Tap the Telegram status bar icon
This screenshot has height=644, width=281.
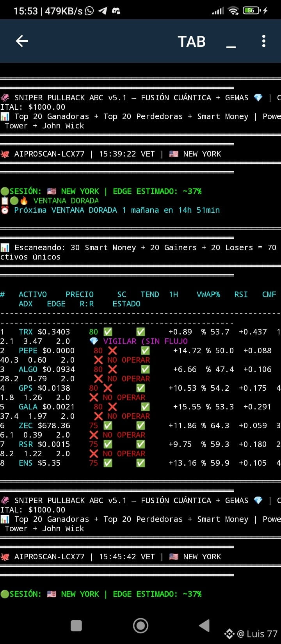(x=103, y=11)
